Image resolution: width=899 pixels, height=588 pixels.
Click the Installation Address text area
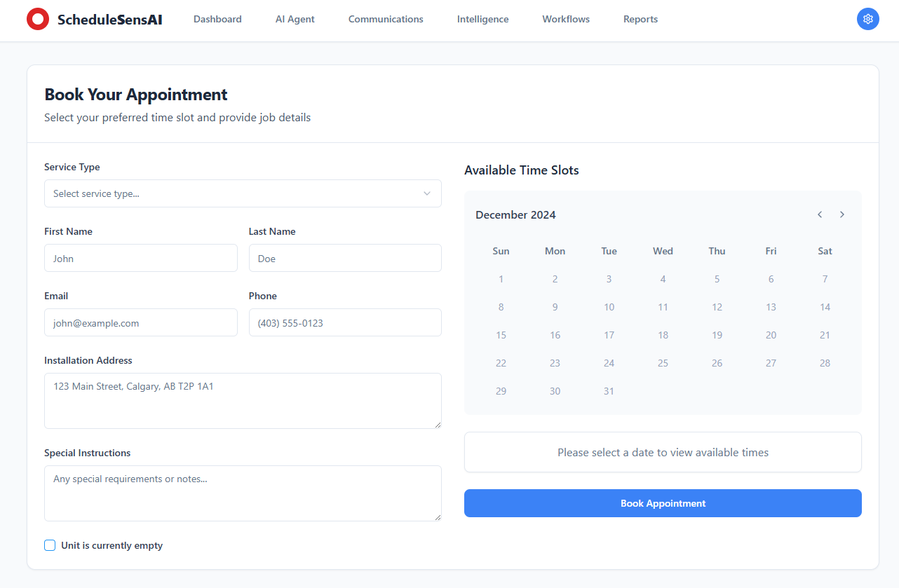pos(243,400)
